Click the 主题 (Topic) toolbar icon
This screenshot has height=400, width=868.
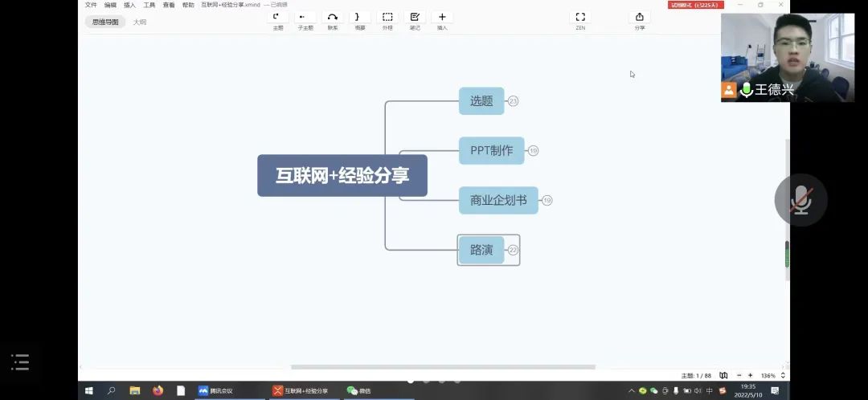pos(277,17)
